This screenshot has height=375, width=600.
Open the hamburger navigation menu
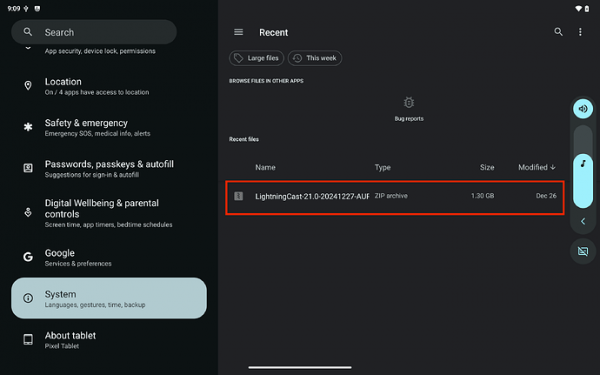tap(238, 32)
